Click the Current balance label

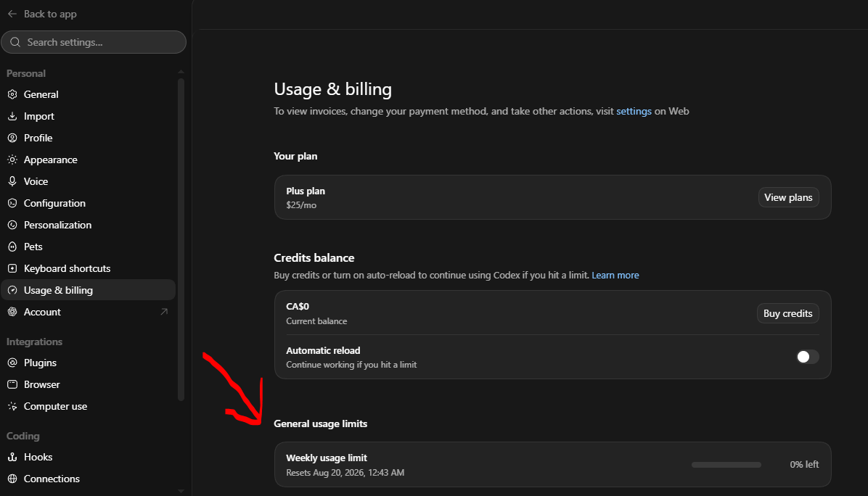click(x=316, y=321)
